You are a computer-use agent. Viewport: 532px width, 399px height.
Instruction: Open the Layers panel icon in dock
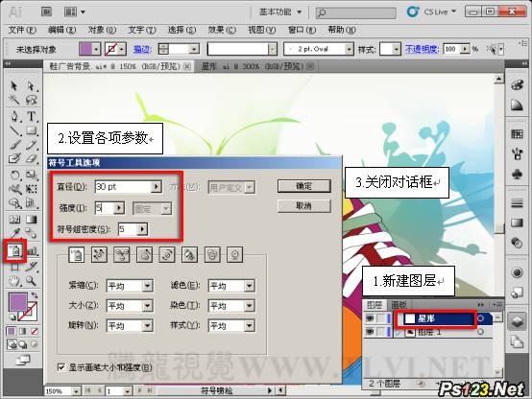tap(517, 320)
